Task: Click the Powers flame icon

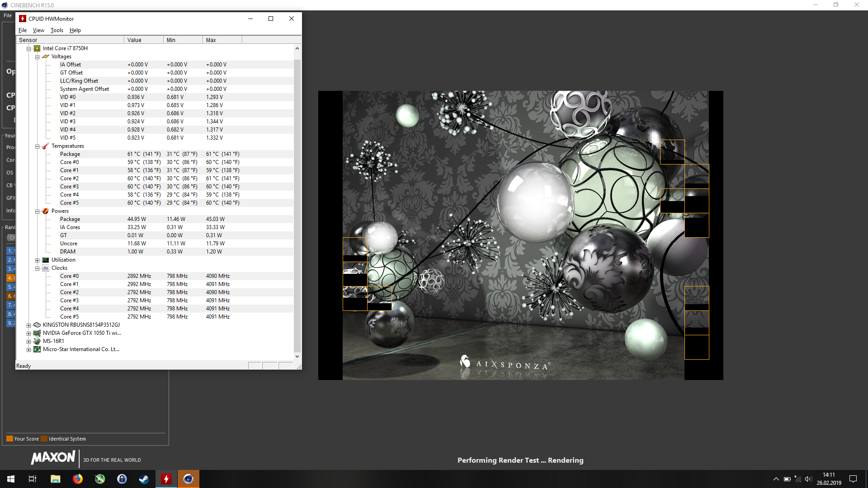Action: coord(45,211)
